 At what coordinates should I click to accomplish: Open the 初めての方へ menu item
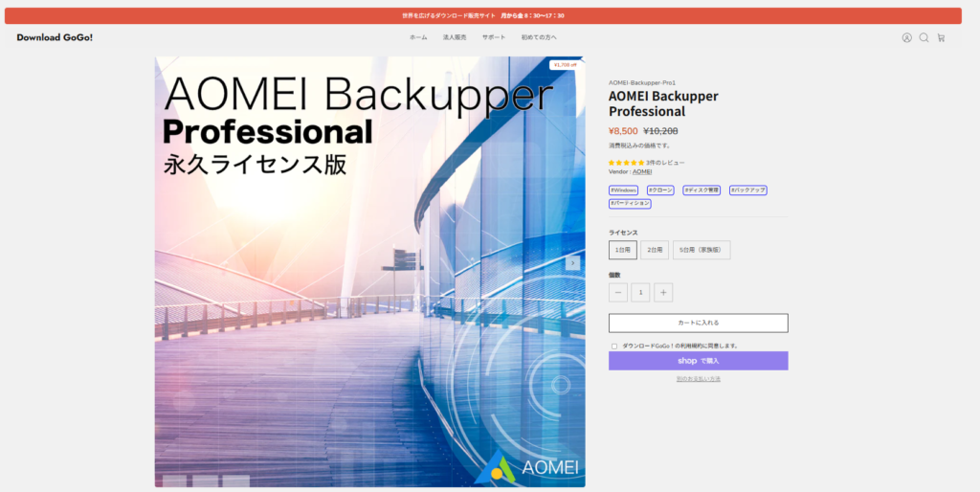tap(539, 37)
